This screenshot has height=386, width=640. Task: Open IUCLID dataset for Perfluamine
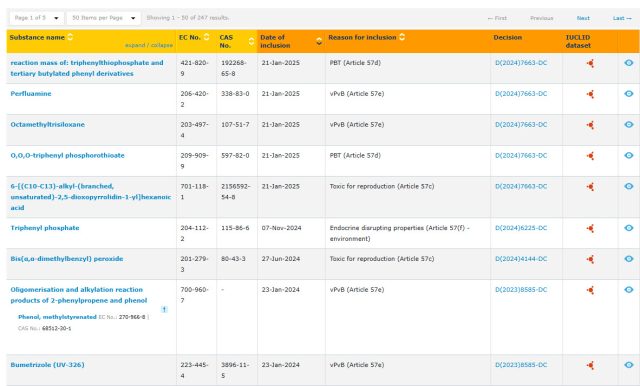(x=590, y=94)
